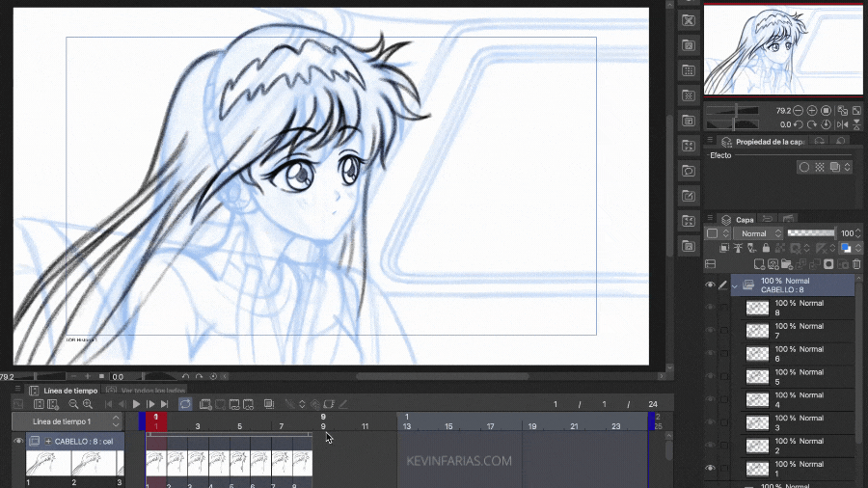Toggle loop playback in the timeline

tap(185, 404)
